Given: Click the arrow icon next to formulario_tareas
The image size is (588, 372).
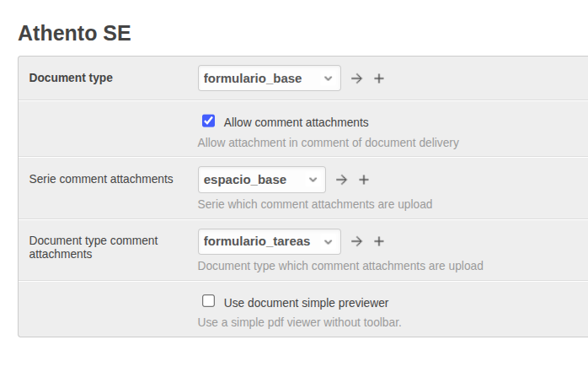Looking at the screenshot, I should (x=357, y=241).
